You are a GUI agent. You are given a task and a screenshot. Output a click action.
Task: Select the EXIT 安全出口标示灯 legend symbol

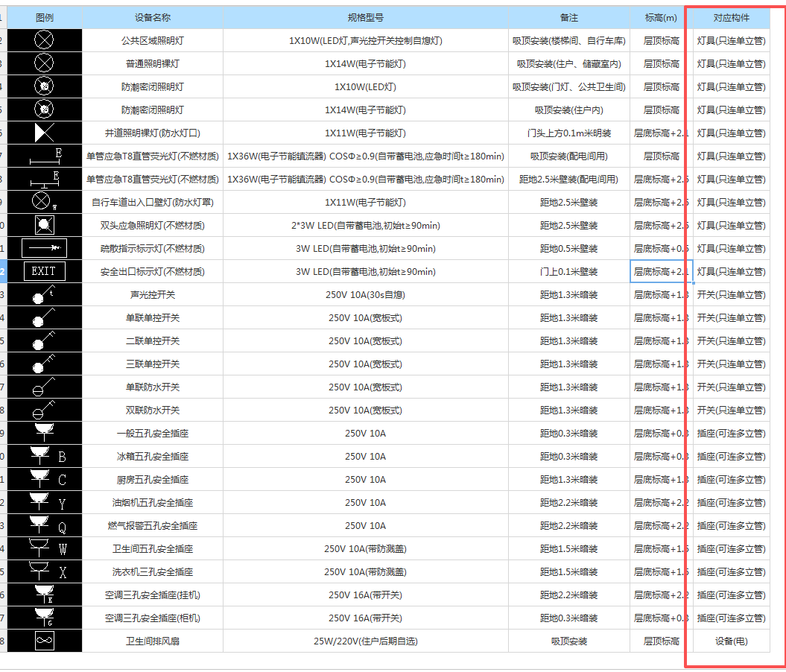tap(44, 271)
